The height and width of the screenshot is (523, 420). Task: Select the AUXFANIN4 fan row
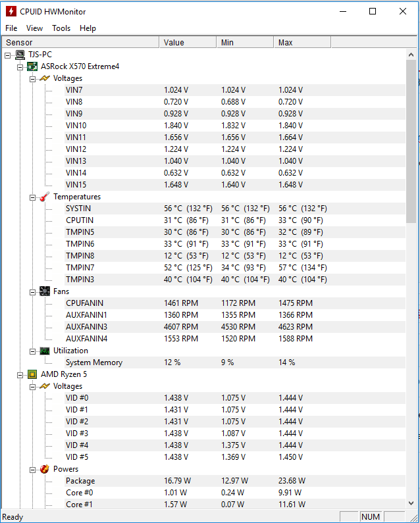click(x=235, y=339)
